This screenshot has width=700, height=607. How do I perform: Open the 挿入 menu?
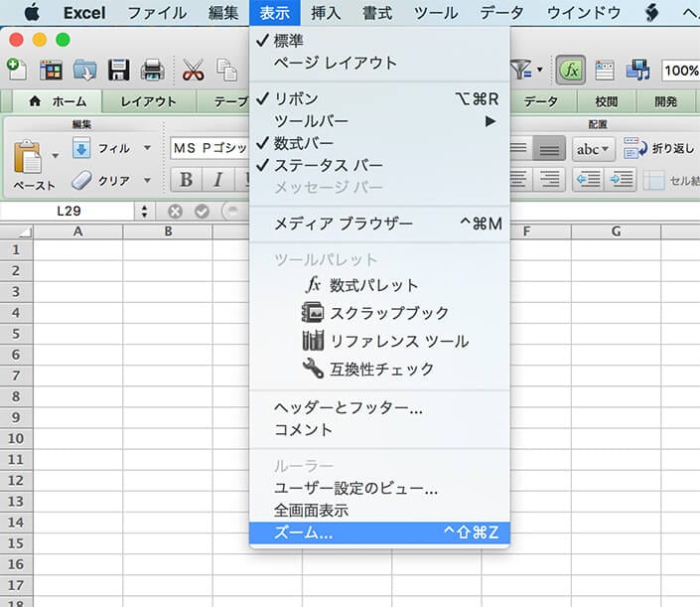tap(326, 13)
